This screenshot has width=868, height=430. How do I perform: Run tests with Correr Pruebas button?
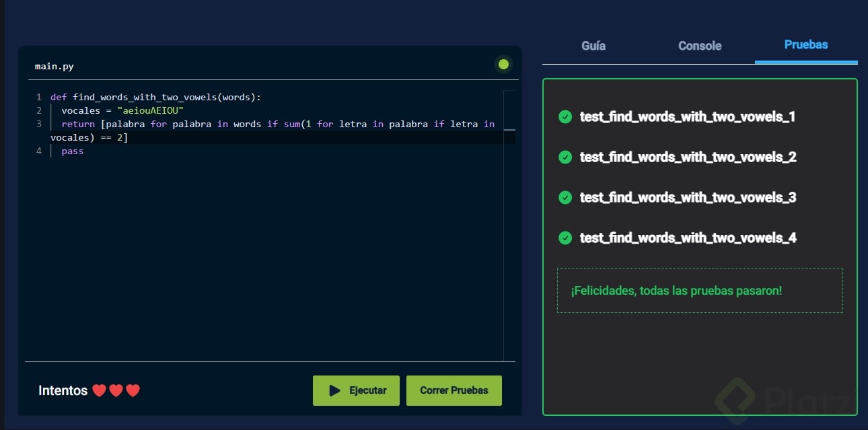tap(454, 390)
